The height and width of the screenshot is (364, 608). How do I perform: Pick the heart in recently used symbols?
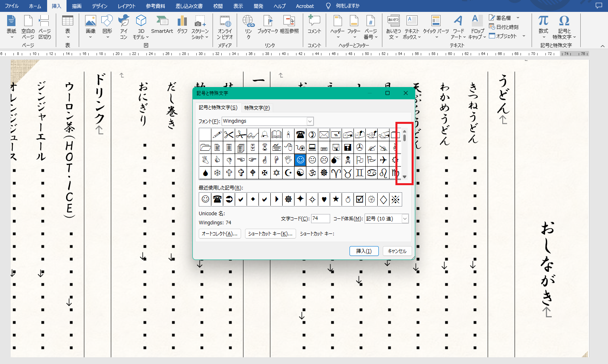324,199
